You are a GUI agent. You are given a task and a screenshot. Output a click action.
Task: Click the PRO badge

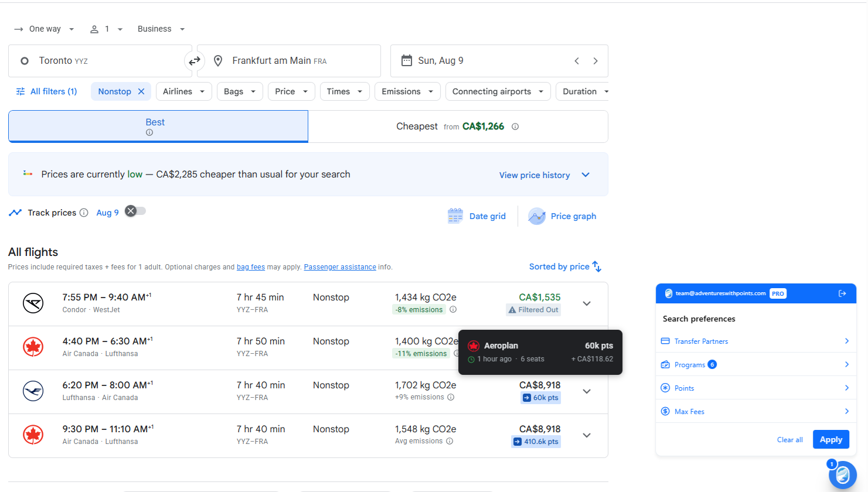[x=778, y=293]
